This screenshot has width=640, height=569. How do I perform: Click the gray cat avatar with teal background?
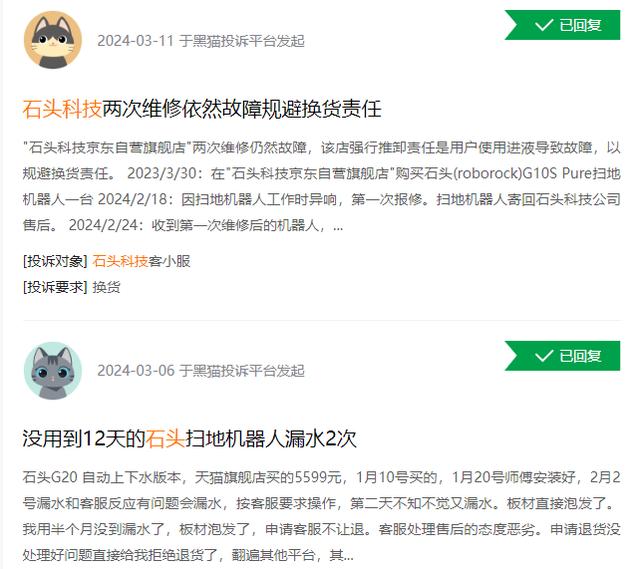[53, 371]
